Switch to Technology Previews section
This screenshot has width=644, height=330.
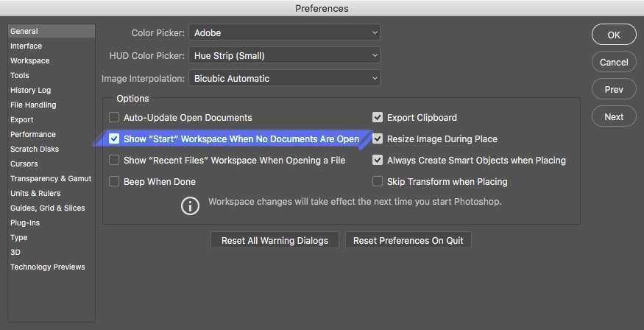point(48,267)
